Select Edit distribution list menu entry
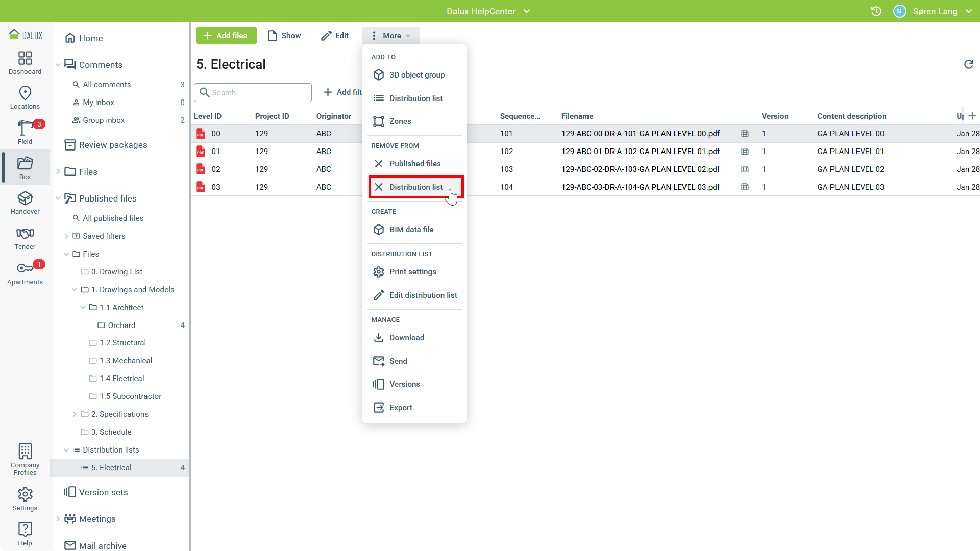980x551 pixels. (x=423, y=295)
